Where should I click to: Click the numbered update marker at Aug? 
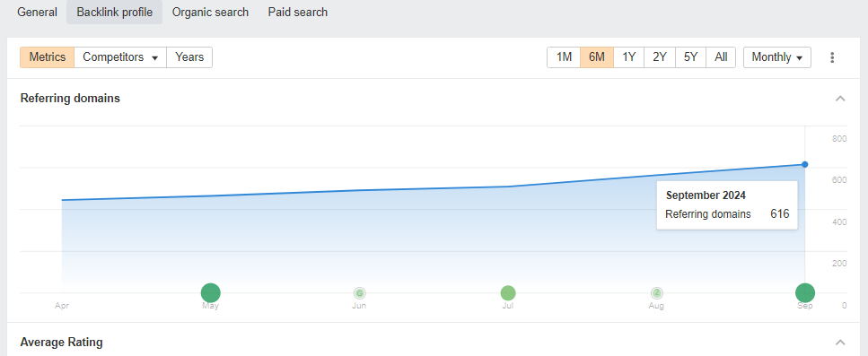point(656,293)
